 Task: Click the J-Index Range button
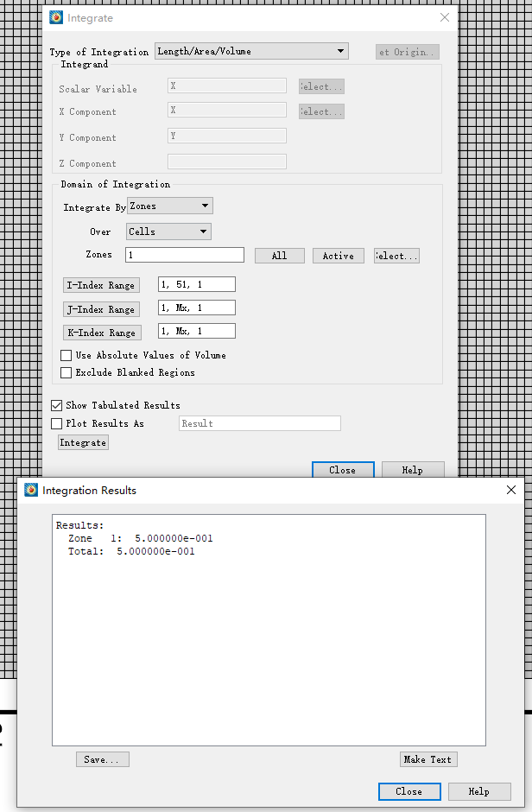point(101,309)
